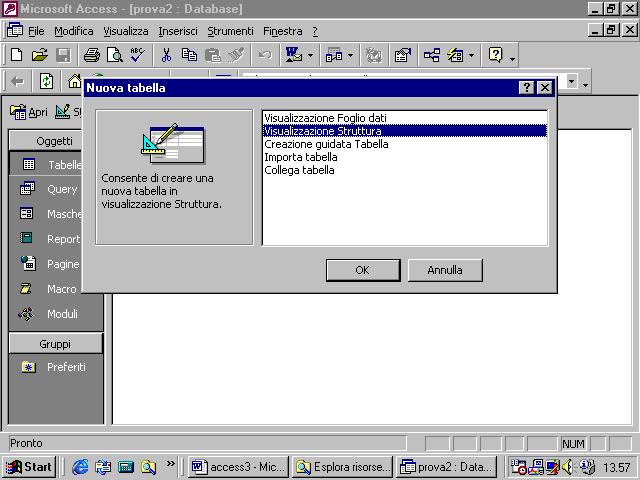640x480 pixels.
Task: Open the Properties toolbar icon
Action: click(402, 55)
